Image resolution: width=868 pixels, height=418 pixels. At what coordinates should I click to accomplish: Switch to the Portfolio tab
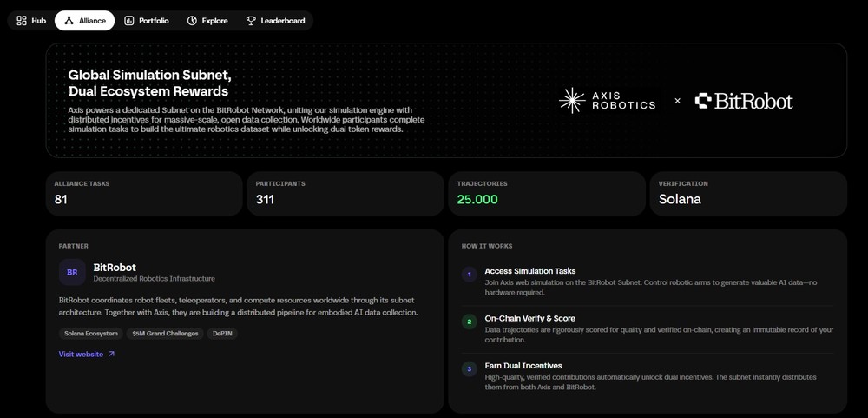(147, 21)
